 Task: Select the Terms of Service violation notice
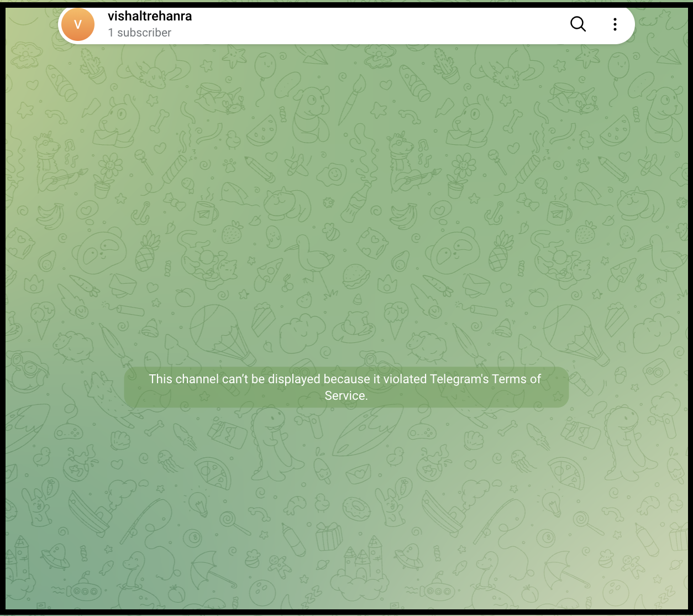coord(346,387)
